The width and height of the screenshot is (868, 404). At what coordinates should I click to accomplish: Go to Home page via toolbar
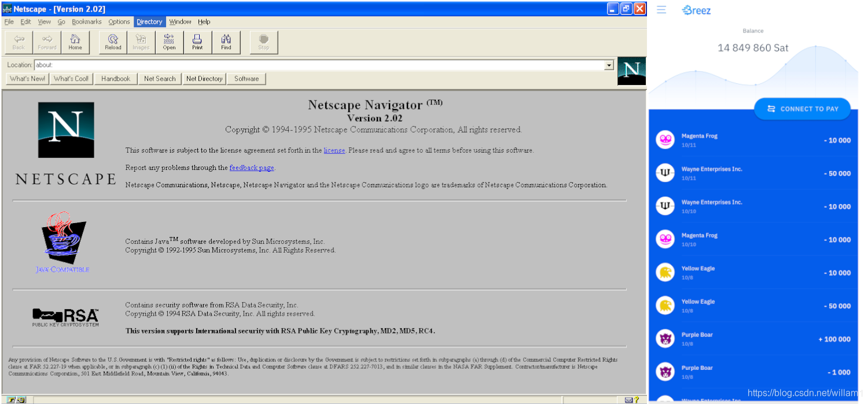[x=75, y=42]
